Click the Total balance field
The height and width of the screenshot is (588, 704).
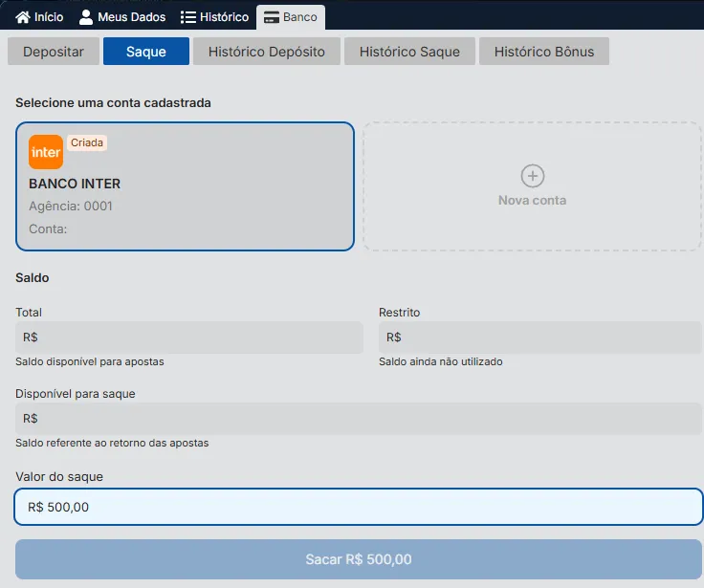tap(189, 338)
